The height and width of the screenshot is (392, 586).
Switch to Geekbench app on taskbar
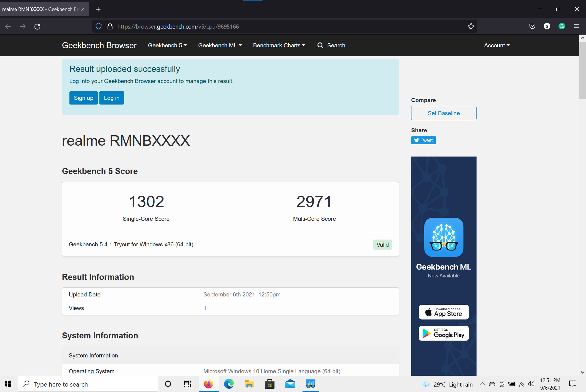click(311, 384)
